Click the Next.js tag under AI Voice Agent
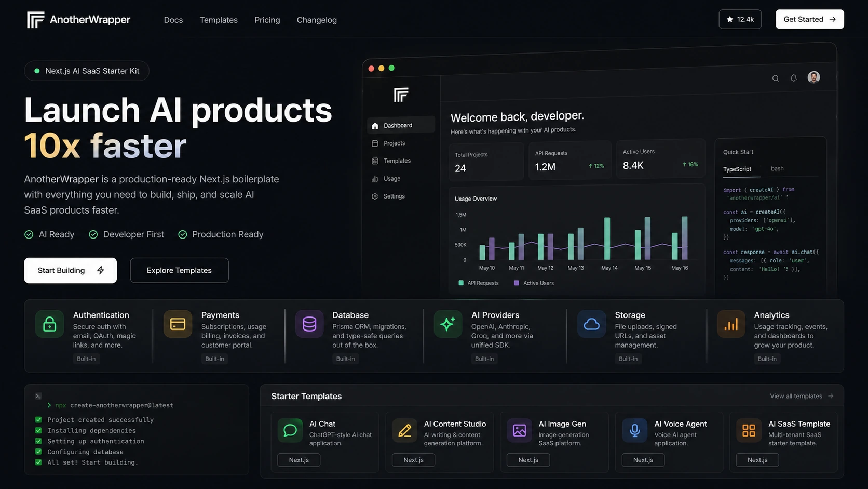Image resolution: width=868 pixels, height=489 pixels. (x=643, y=460)
